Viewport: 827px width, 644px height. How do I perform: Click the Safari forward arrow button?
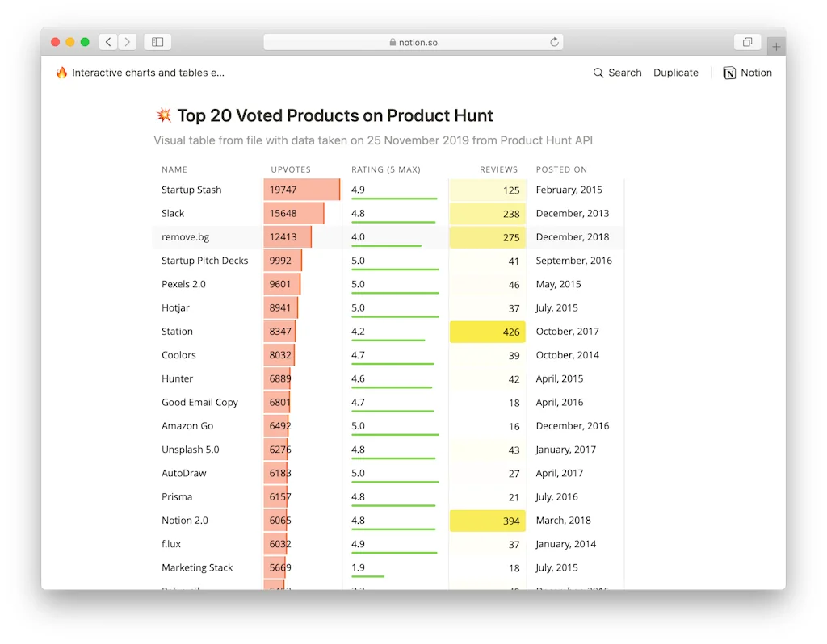(x=127, y=42)
